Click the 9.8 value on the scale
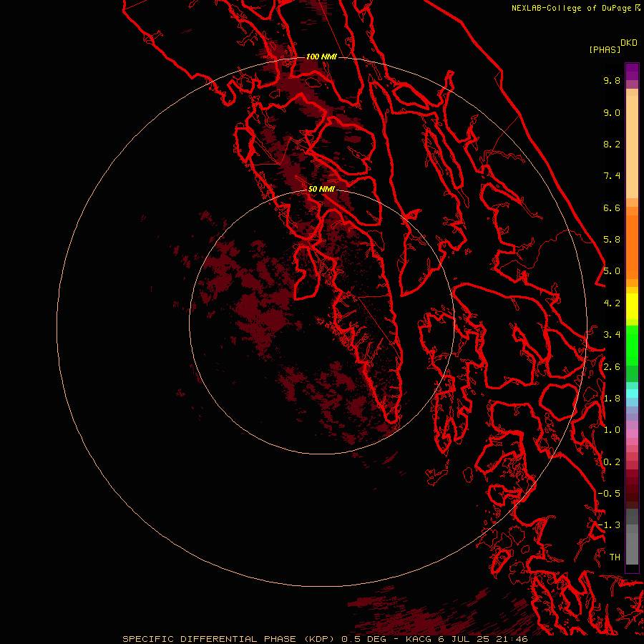The image size is (644, 644). (612, 80)
